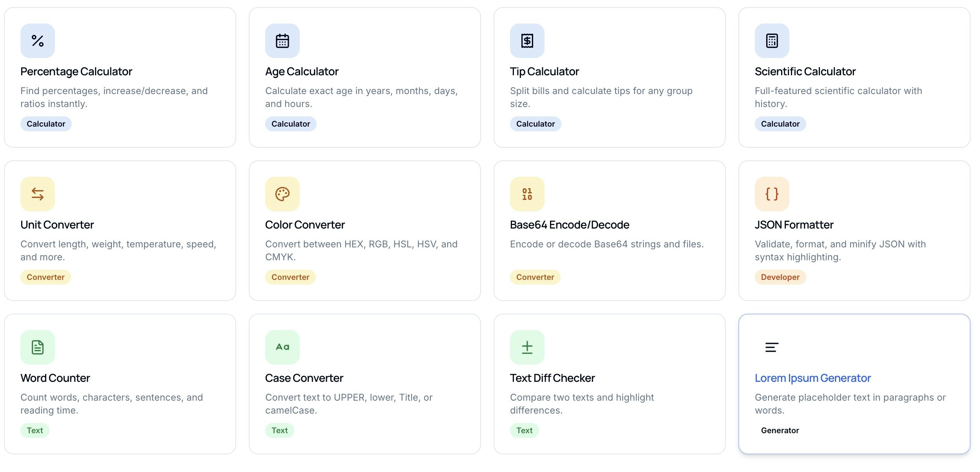
Task: Click the Converter badge under Unit Converter
Action: pos(46,277)
